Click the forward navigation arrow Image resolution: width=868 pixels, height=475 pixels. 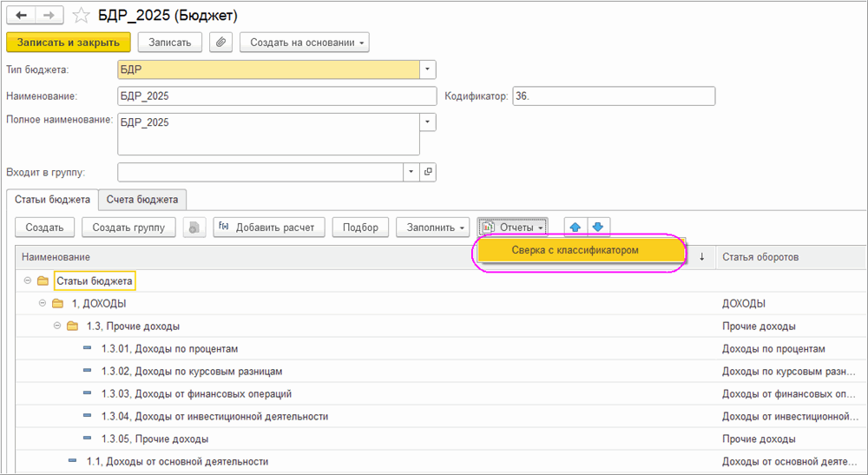click(x=49, y=16)
